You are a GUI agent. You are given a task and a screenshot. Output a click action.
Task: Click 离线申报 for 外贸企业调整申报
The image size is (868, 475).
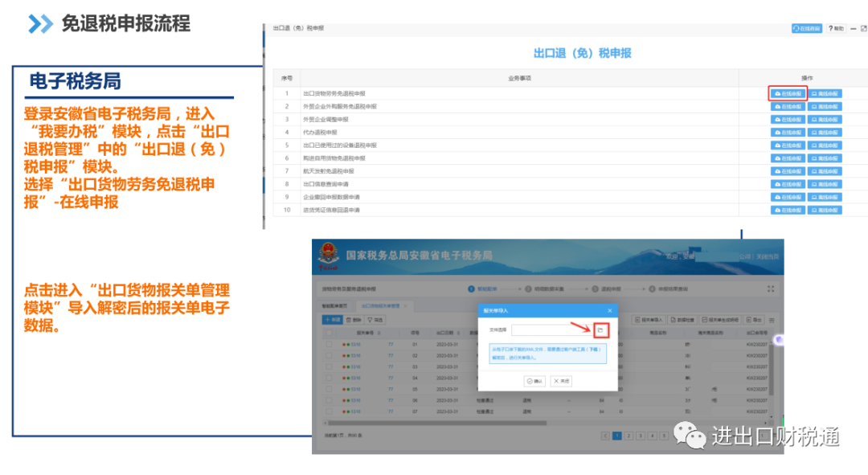coord(825,120)
